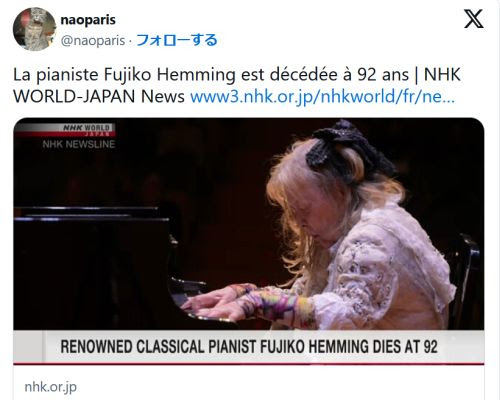This screenshot has height=400, width=500.
Task: Open the www3.nhk.or.jp article link
Action: (x=322, y=97)
